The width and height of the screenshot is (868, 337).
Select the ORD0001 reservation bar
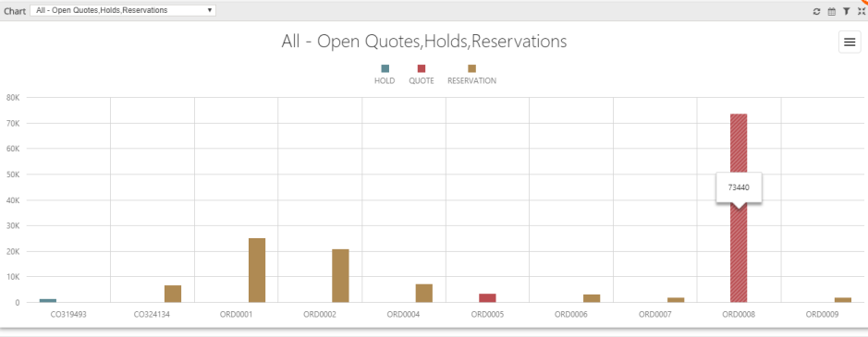point(257,270)
